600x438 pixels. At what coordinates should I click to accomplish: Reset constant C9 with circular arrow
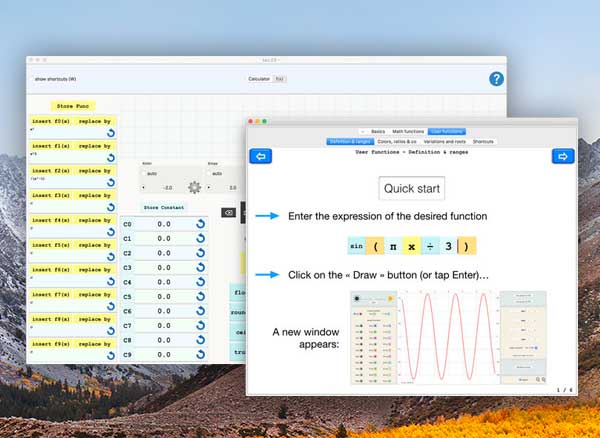click(201, 355)
